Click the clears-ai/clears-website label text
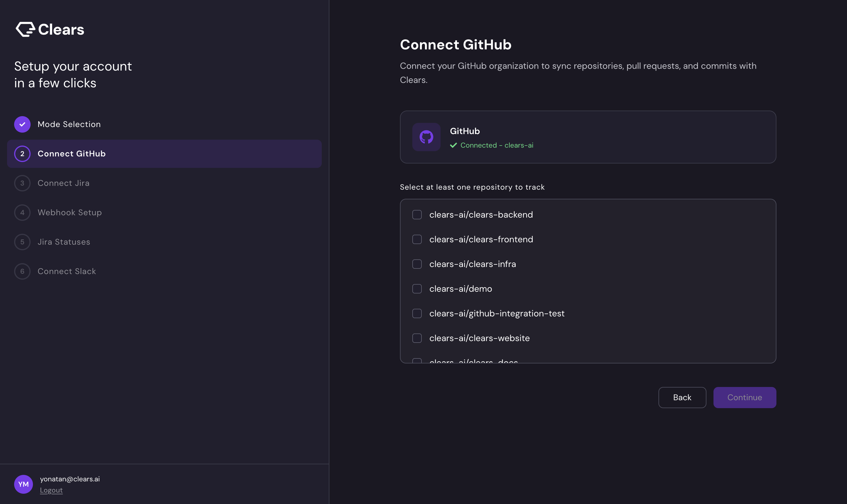The image size is (847, 504). (480, 338)
